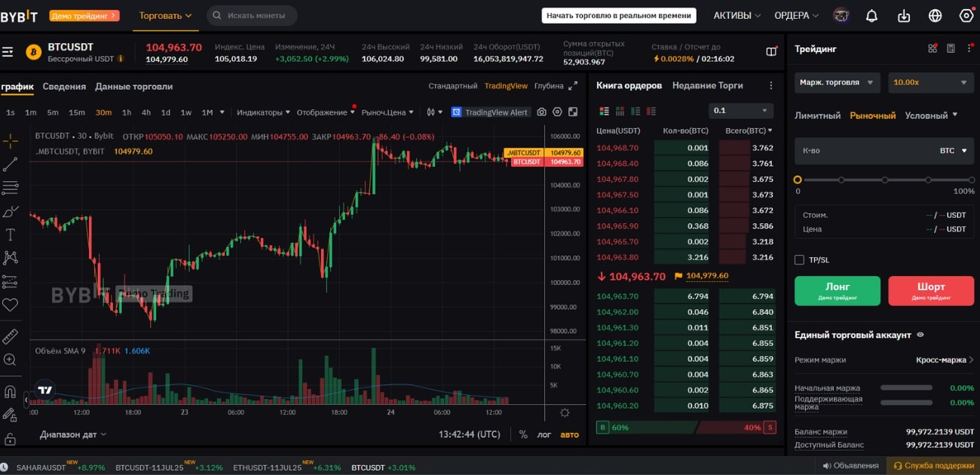Open chart time axis settings gear
Image resolution: width=980 pixels, height=475 pixels.
tap(565, 412)
